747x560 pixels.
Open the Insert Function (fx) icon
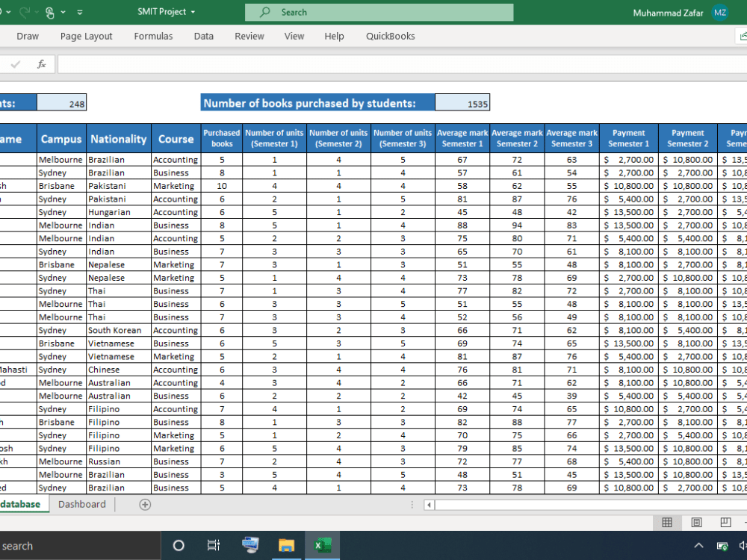[x=41, y=63]
